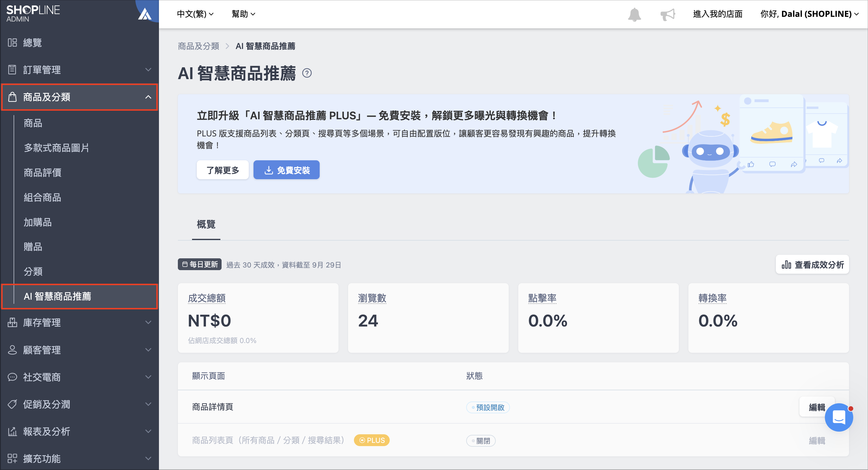Click the 促銷及分潤 tag icon
The image size is (868, 470).
pyautogui.click(x=12, y=404)
